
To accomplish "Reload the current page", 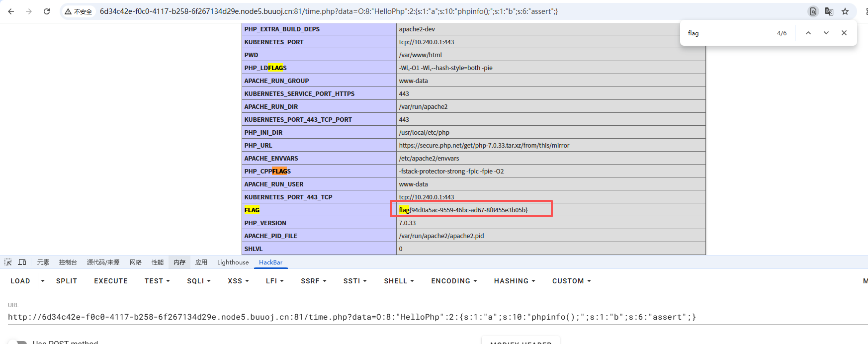I will pyautogui.click(x=47, y=11).
